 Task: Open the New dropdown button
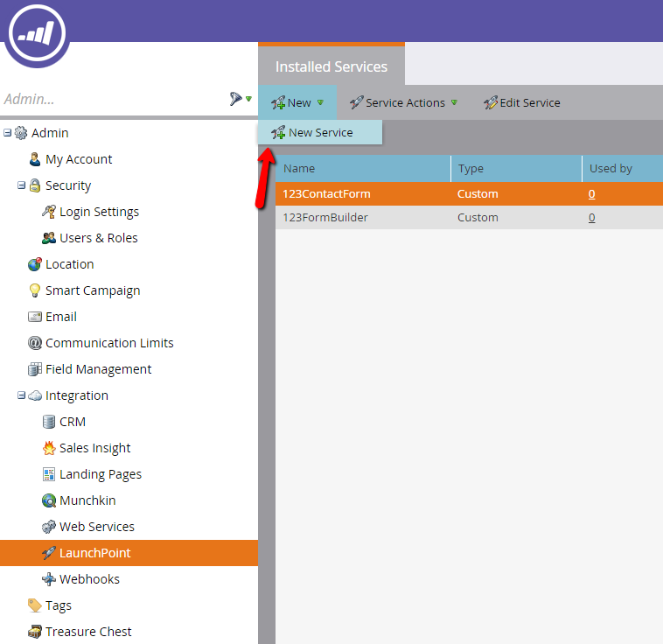tap(297, 102)
